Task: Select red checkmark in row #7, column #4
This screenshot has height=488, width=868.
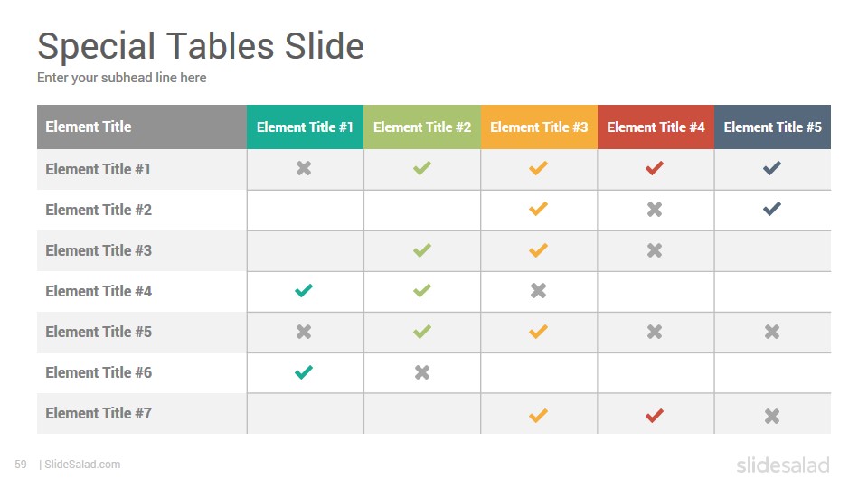Action: point(655,415)
